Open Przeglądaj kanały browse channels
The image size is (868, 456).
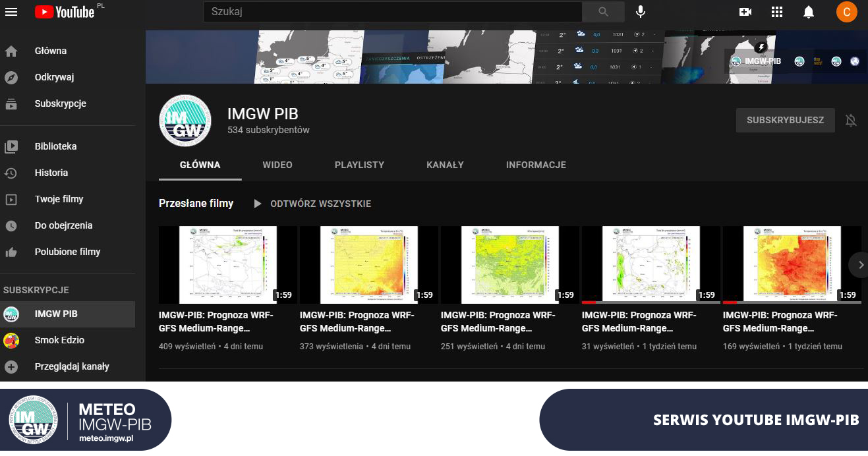click(67, 366)
